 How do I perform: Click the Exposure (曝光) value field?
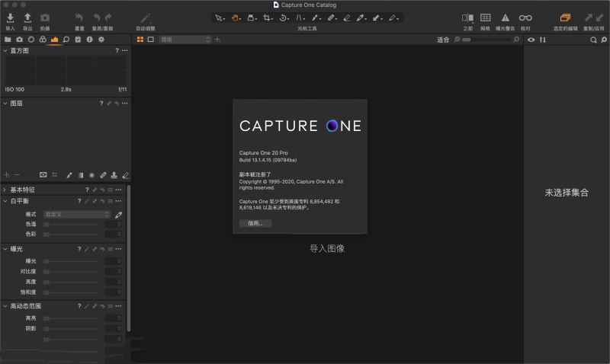pos(114,261)
